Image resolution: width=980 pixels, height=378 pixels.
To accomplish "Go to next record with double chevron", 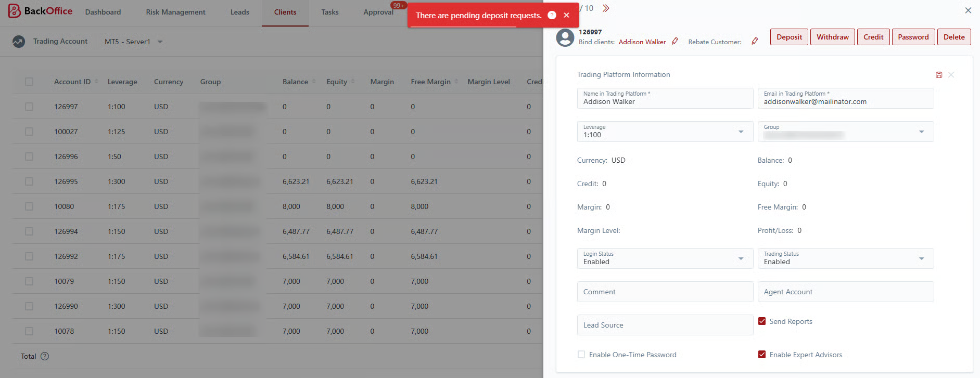I will coord(606,8).
